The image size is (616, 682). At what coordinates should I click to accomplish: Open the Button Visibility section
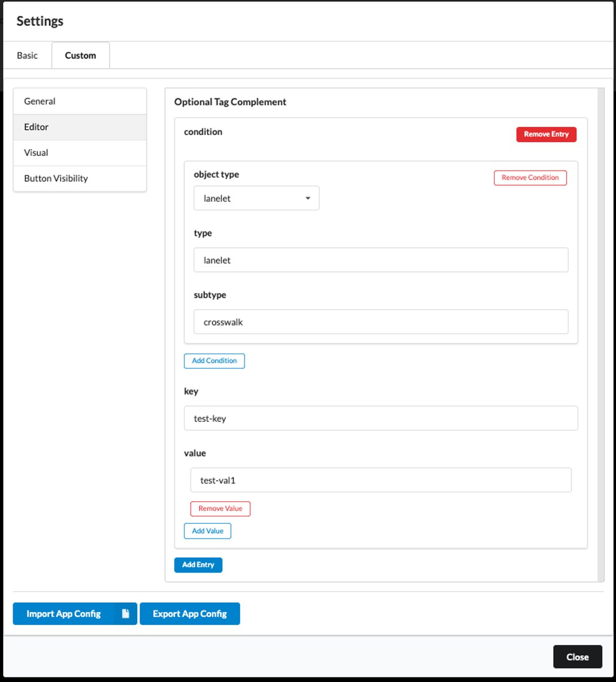coord(80,178)
